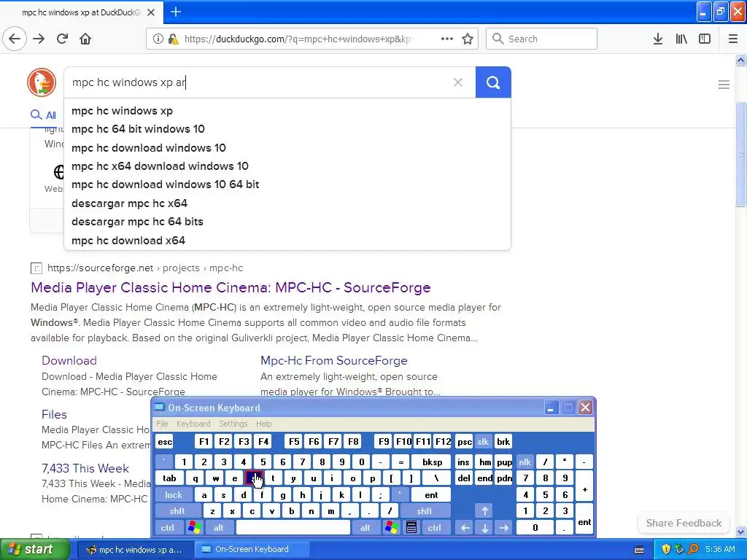The image size is (747, 560).
Task: Open the Firefox home page
Action: 85,39
